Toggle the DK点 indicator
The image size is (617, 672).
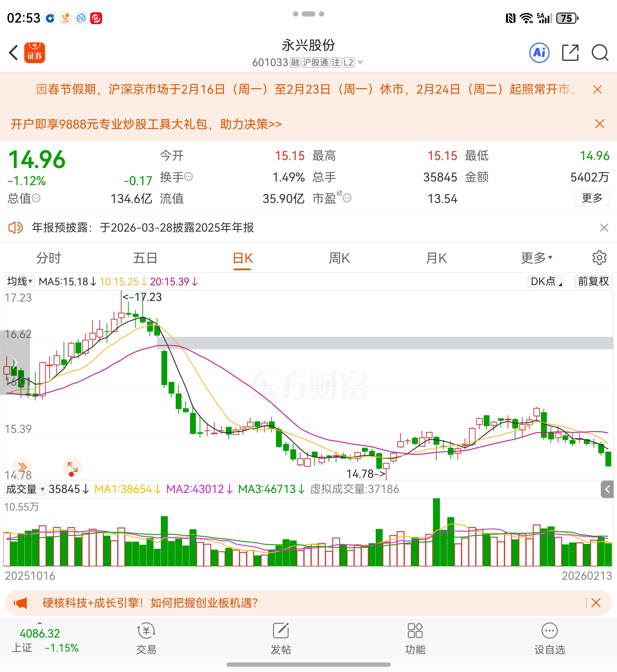(545, 281)
